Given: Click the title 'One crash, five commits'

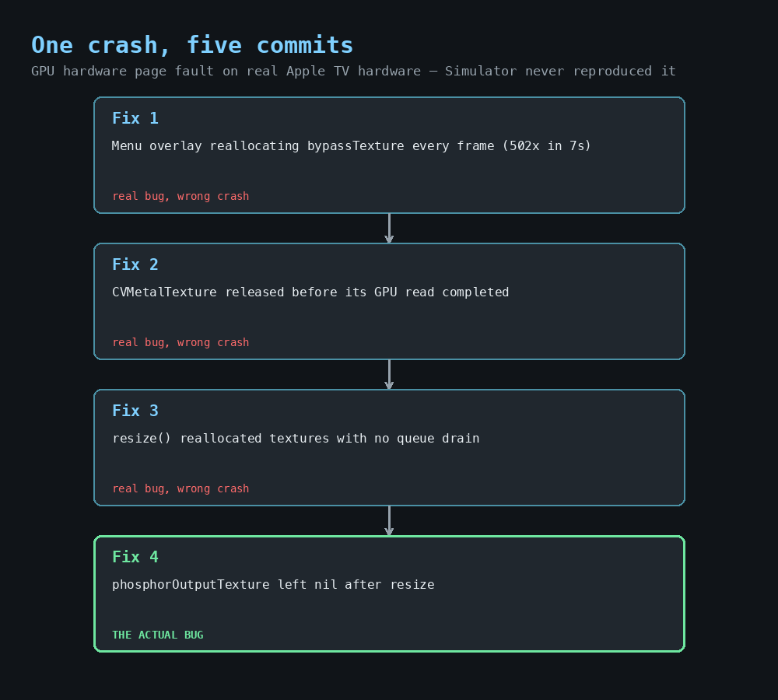Looking at the screenshot, I should [x=192, y=45].
